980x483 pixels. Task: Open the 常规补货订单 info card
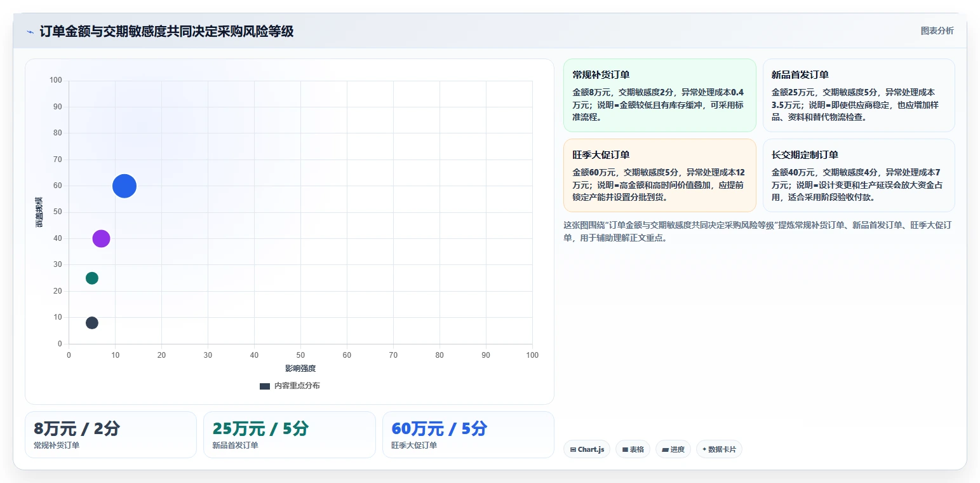tap(660, 95)
